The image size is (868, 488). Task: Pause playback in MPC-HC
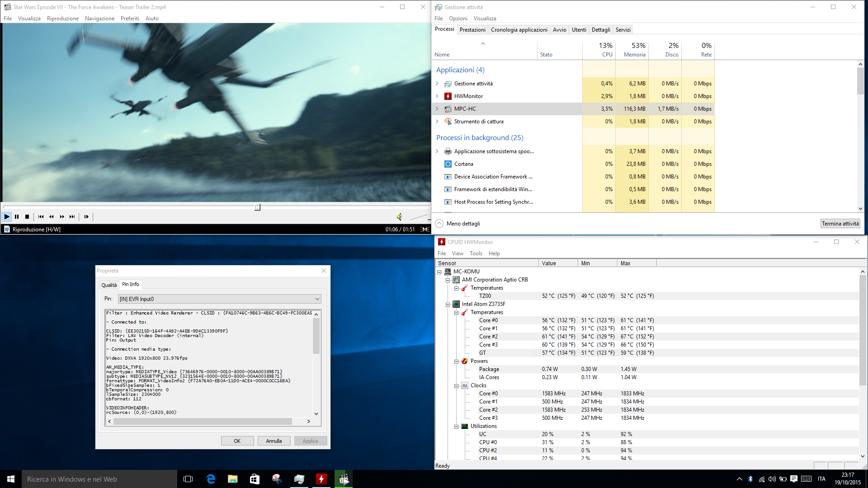pos(17,217)
